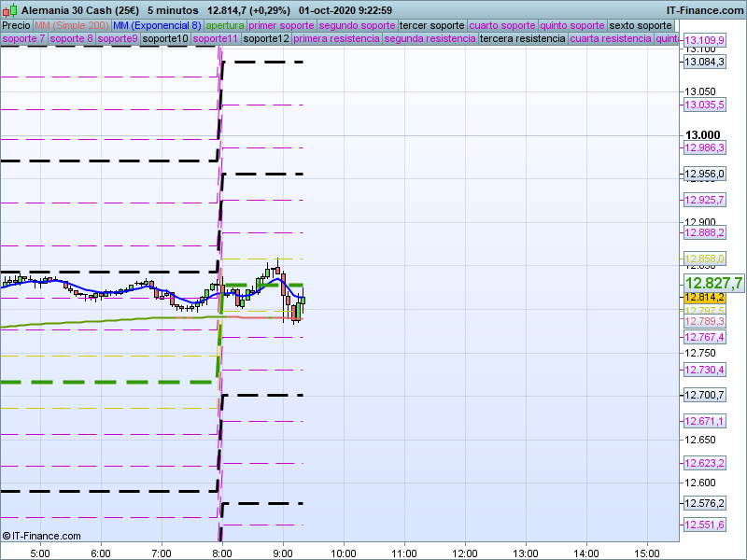Choose the tercer soporte legend label
The height and width of the screenshot is (560, 747).
432,26
